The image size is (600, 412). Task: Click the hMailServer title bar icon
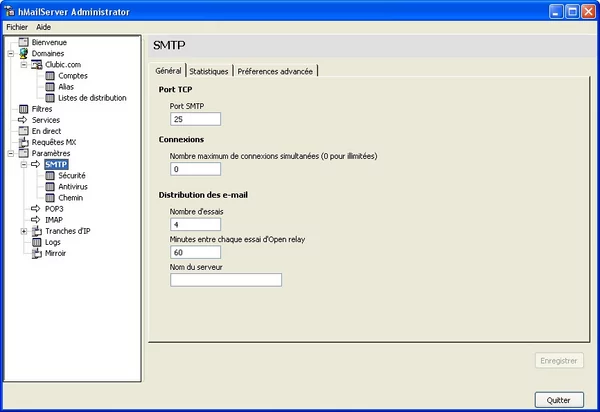tap(10, 11)
